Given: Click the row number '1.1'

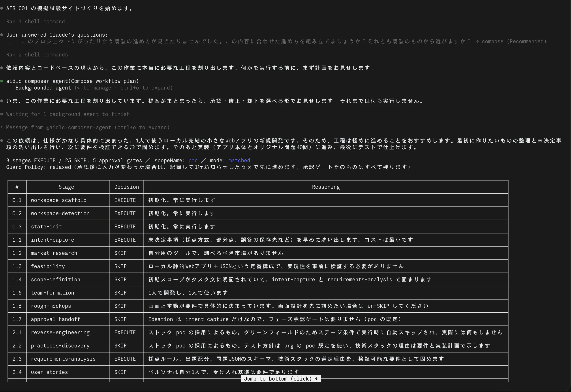Looking at the screenshot, I should (x=17, y=240).
